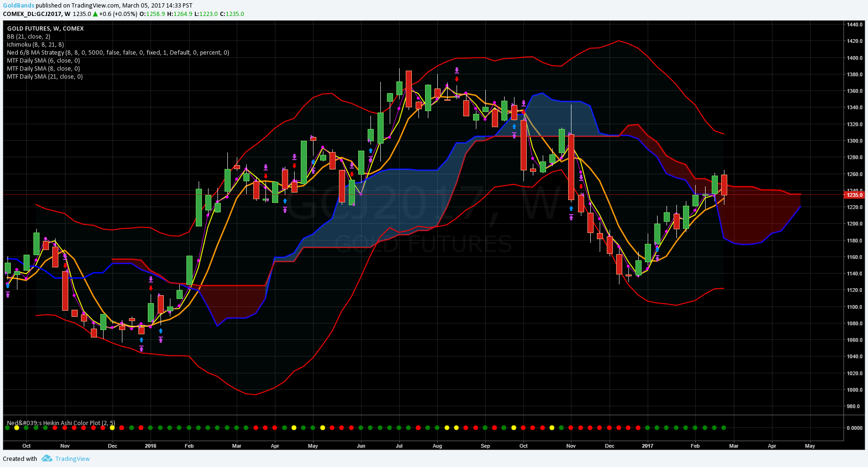868x467 pixels.
Task: Click the 1440.0 price scale label
Action: [855, 24]
